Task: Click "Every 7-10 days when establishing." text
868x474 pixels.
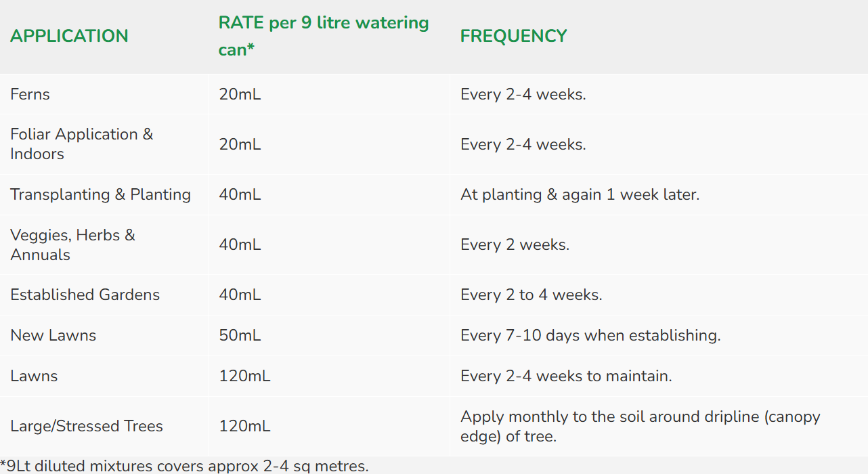Action: click(590, 335)
